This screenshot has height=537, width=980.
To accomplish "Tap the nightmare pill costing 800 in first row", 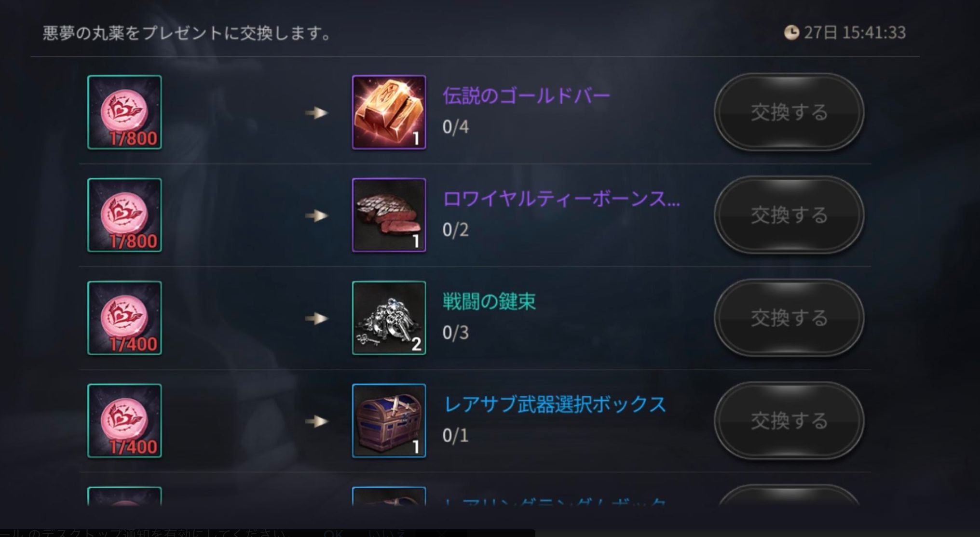I will click(124, 112).
